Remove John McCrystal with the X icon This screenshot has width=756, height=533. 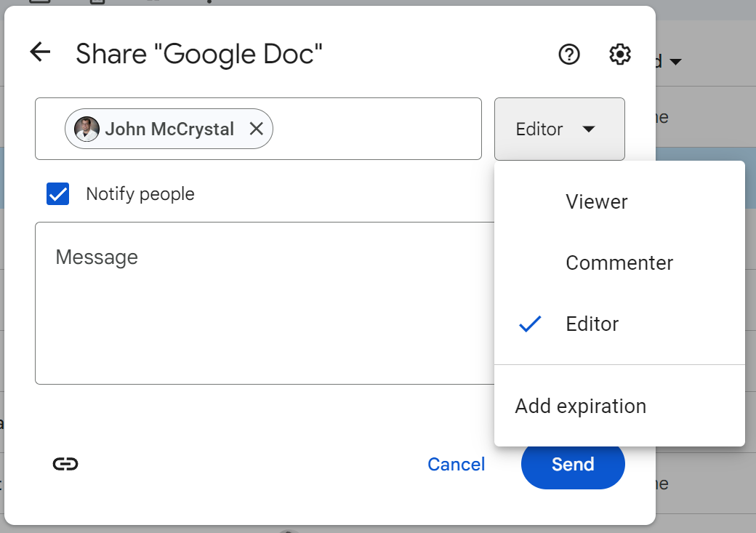[256, 129]
